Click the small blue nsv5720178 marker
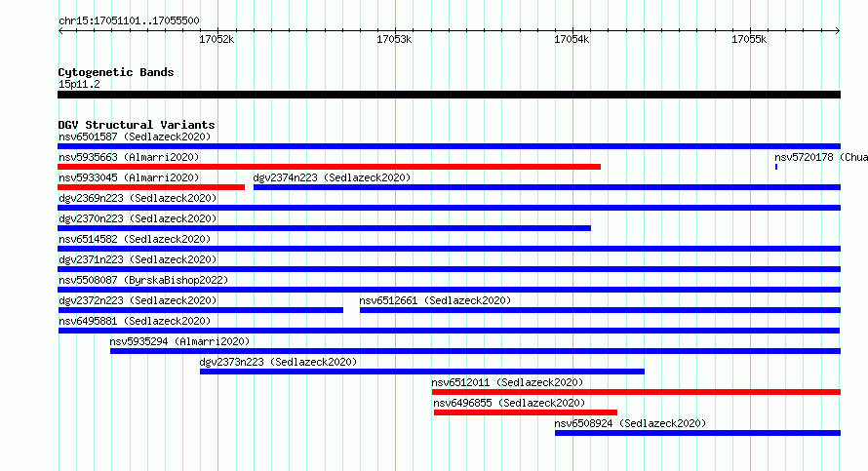Image resolution: width=868 pixels, height=471 pixels. (x=776, y=167)
